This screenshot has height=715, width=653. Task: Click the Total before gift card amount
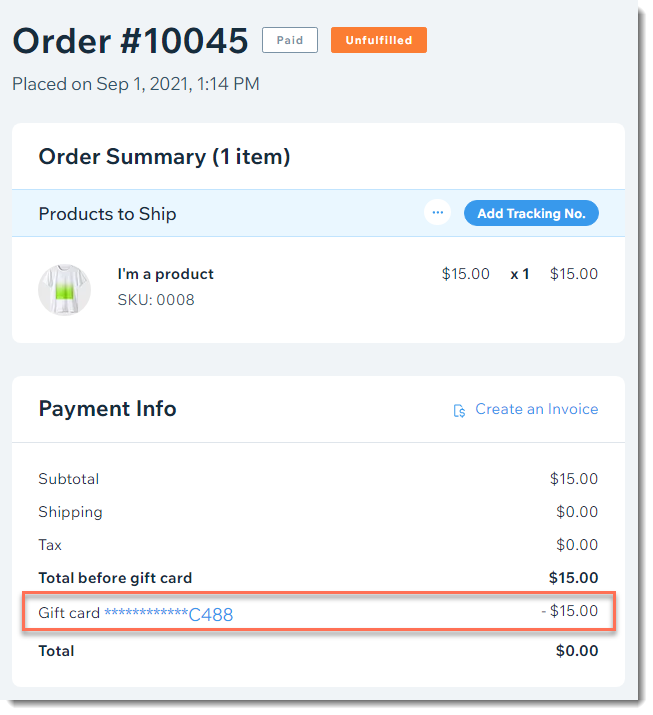click(x=573, y=578)
